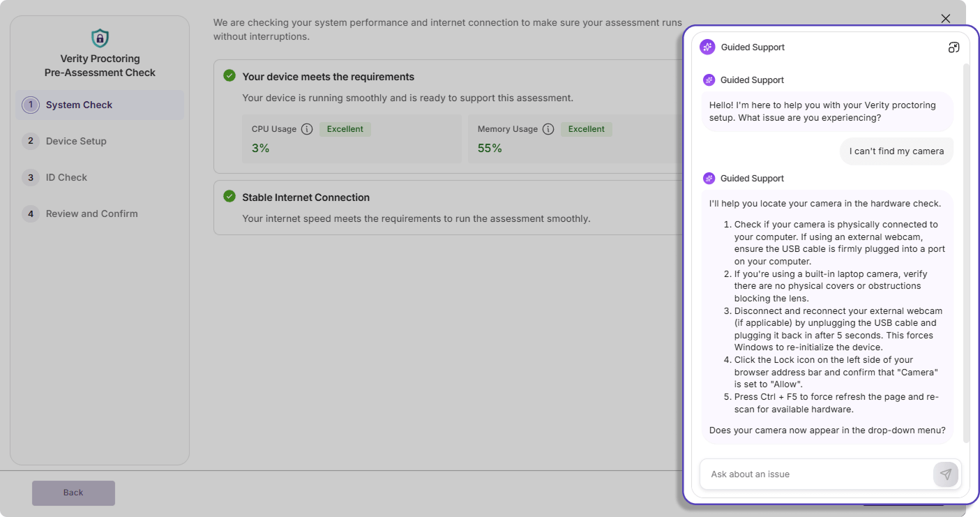Click the 'Press Ctrl + F5' instruction step
The width and height of the screenshot is (980, 517).
click(837, 403)
